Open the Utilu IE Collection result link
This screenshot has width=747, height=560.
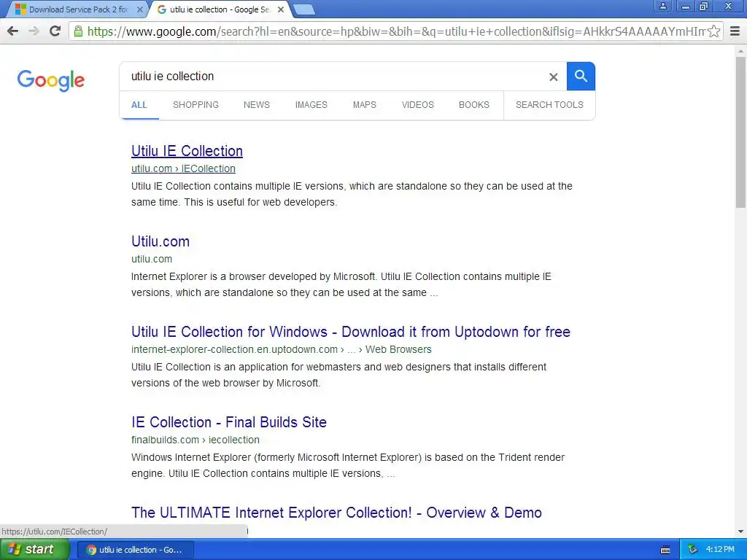[187, 151]
